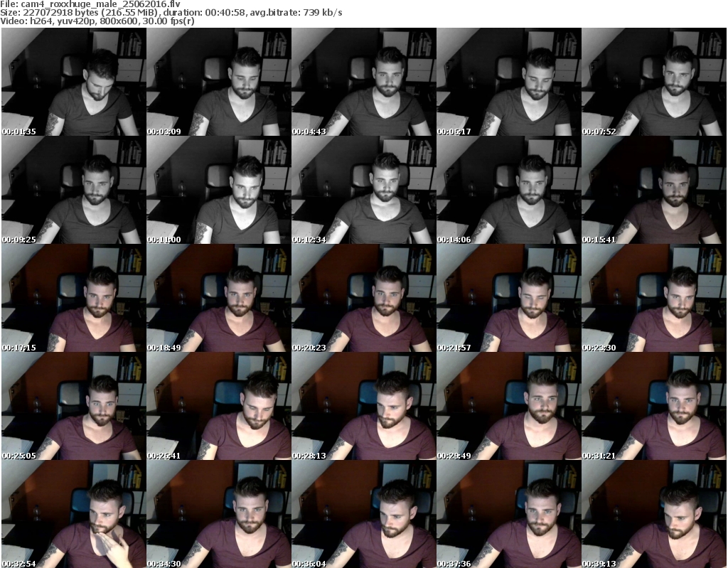Click the 'Video: h264, yuv420p' info line

(97, 21)
